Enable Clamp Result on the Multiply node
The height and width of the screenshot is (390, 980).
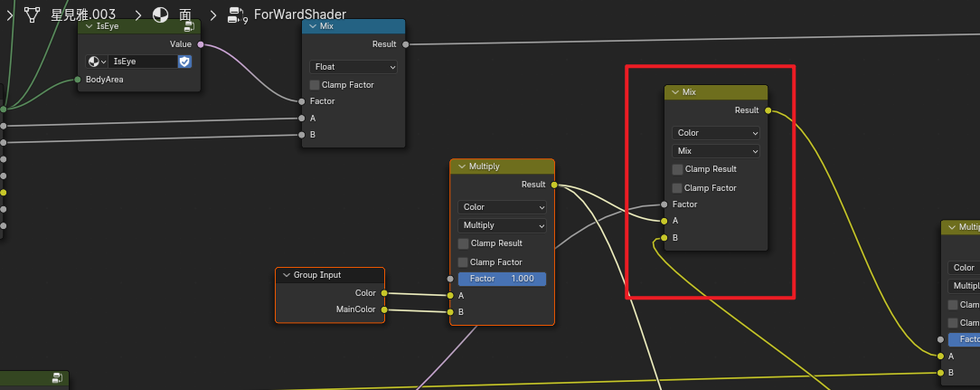464,243
